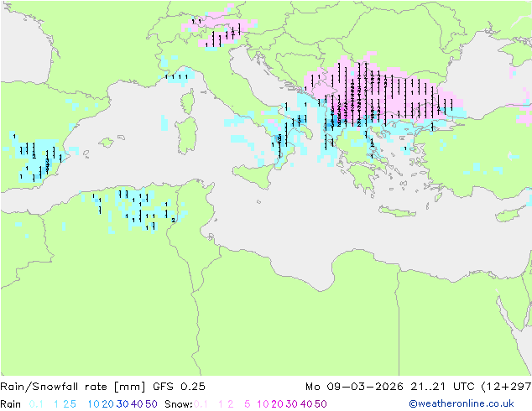This screenshot has width=532, height=411.
Task: Click the rain legend value 50
Action: pyautogui.click(x=151, y=404)
